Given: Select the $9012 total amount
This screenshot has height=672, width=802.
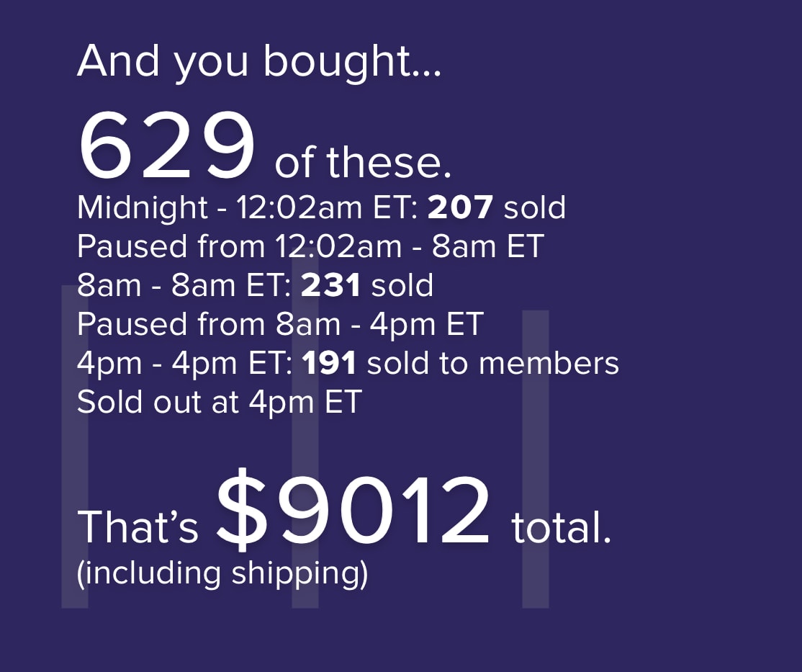Looking at the screenshot, I should (353, 511).
